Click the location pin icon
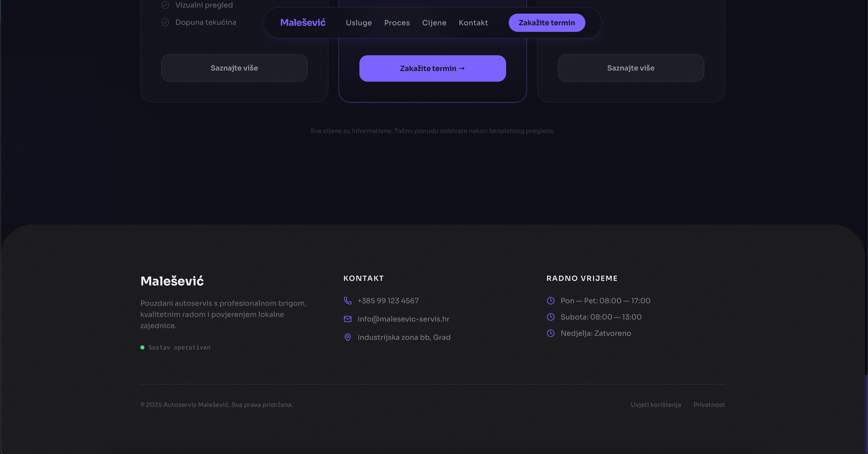 coord(348,337)
